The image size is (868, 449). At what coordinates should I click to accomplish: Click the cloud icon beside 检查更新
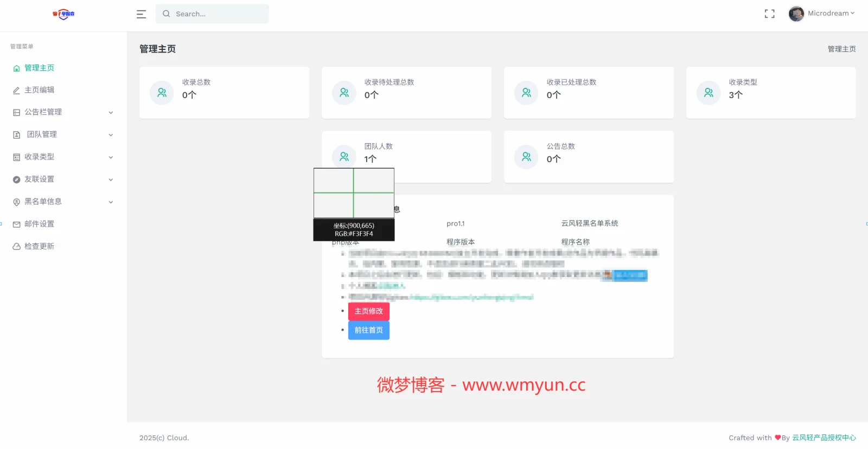pyautogui.click(x=16, y=247)
